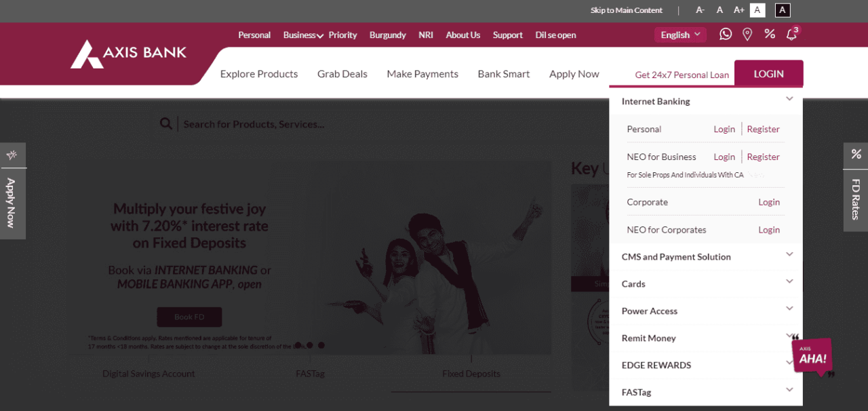Image resolution: width=868 pixels, height=411 pixels.
Task: Open the Explore Products menu
Action: 258,74
